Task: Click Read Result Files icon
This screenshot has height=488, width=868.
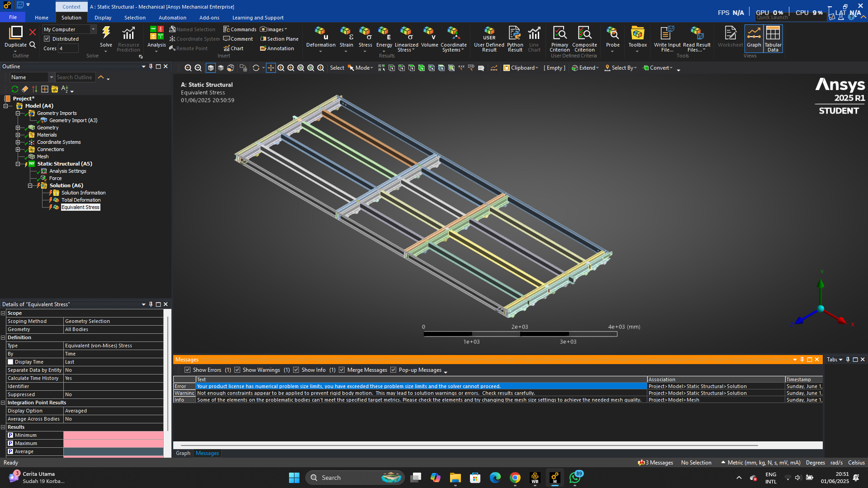Action: [697, 33]
